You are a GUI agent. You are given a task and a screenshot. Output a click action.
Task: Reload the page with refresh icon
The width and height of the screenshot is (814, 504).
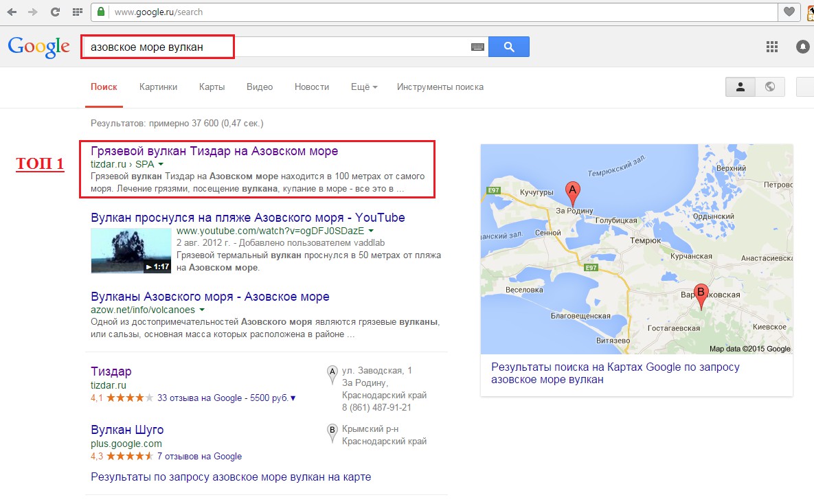[55, 12]
